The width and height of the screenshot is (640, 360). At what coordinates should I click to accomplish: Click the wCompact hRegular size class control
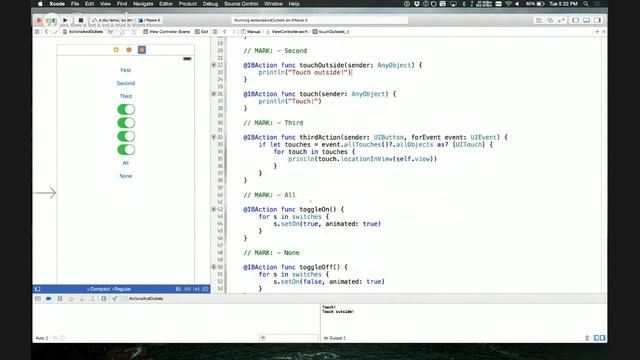(x=109, y=289)
